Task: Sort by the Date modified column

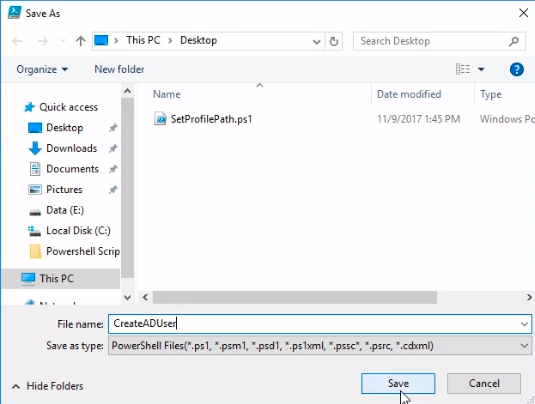Action: pos(409,94)
